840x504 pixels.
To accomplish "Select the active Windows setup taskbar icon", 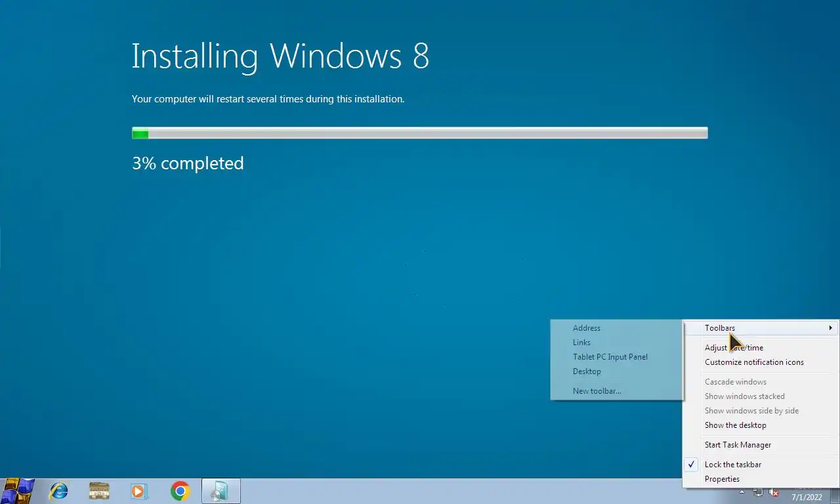I will tap(220, 491).
